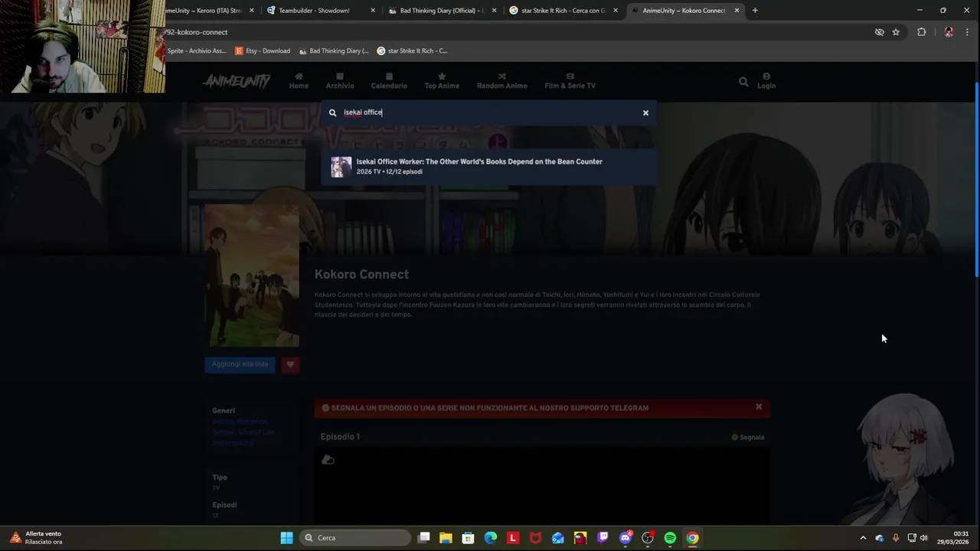The width and height of the screenshot is (980, 551).
Task: Expand the system tray hidden icons chevron
Action: (863, 538)
